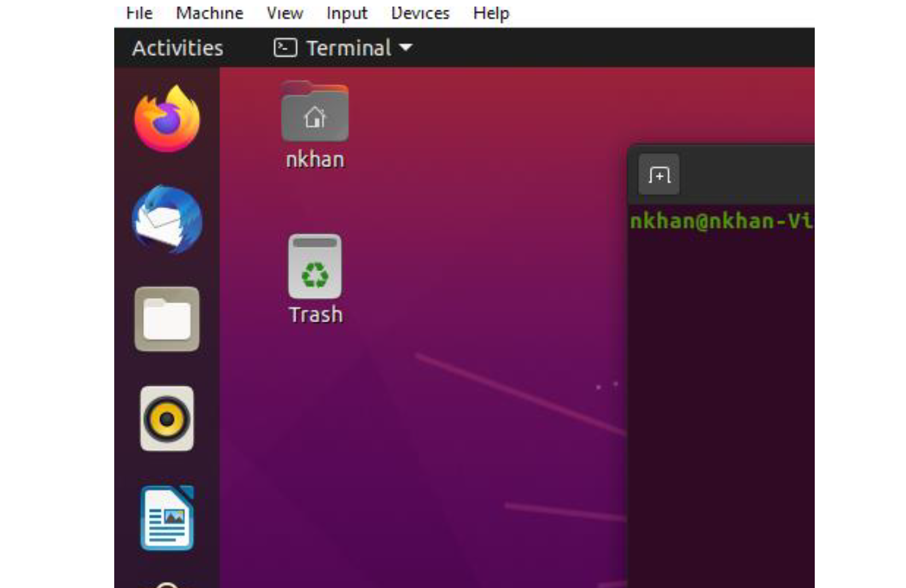The height and width of the screenshot is (588, 906).
Task: Open the Help menu
Action: coord(491,13)
